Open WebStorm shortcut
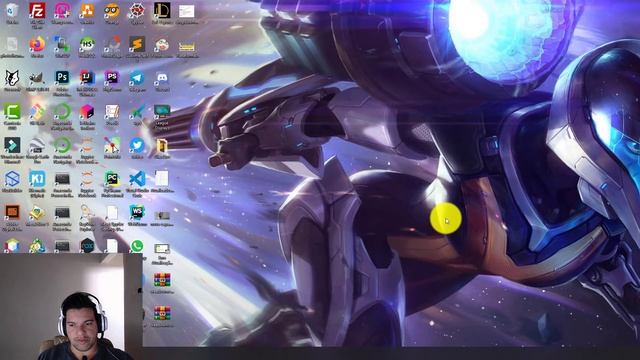Image resolution: width=640 pixels, height=360 pixels. tap(137, 212)
